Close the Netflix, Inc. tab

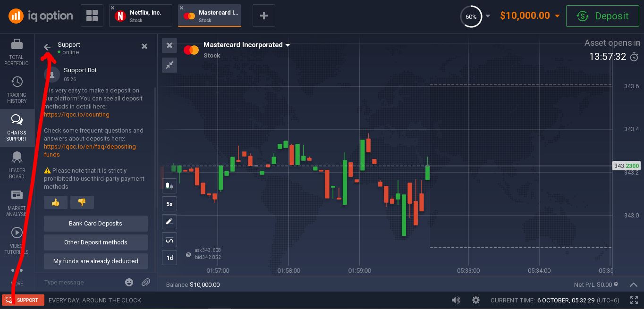pyautogui.click(x=112, y=8)
